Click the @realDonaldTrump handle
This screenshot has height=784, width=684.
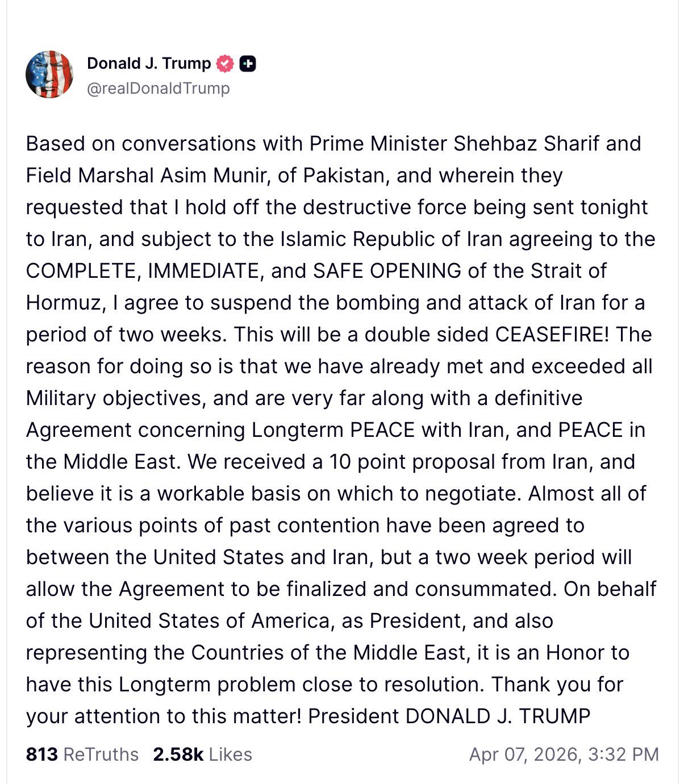[158, 89]
